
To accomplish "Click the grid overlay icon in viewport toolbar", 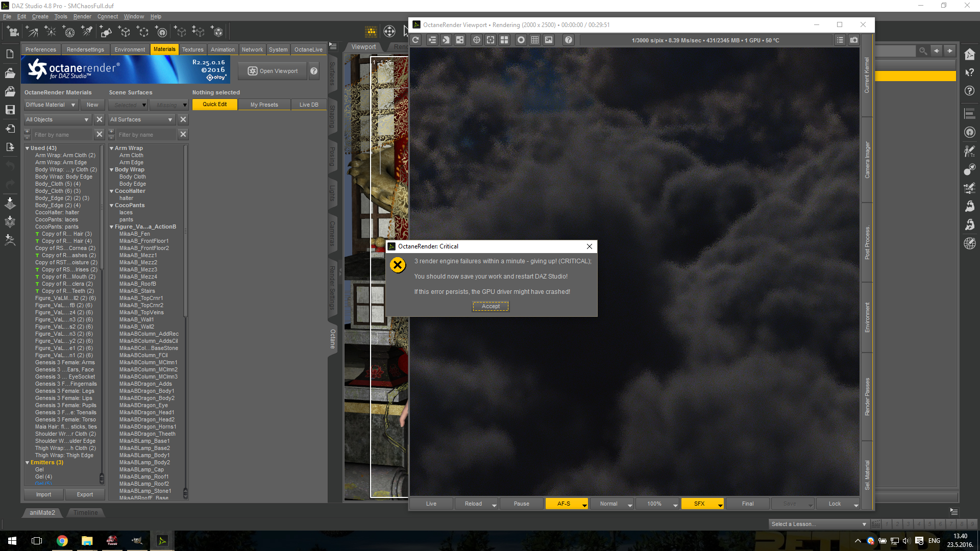I will (534, 40).
